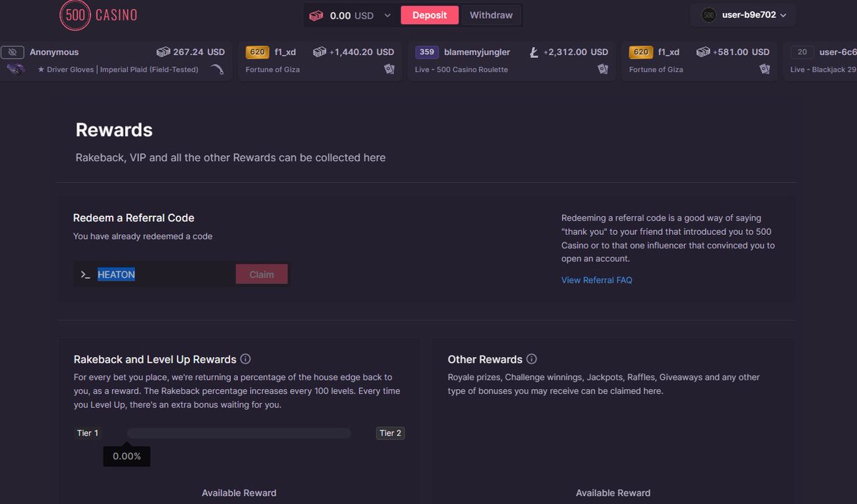Click Available Reward under Rakeback section
This screenshot has height=504, width=857.
pyautogui.click(x=239, y=493)
